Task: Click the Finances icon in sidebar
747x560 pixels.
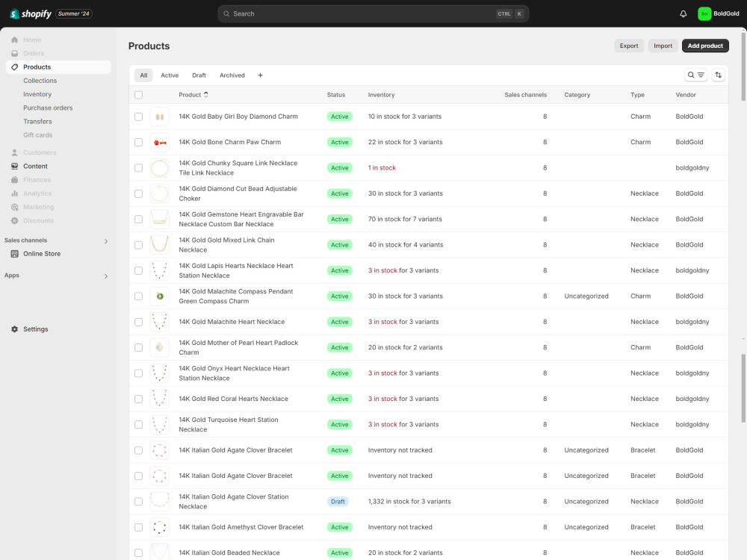Action: click(x=15, y=179)
